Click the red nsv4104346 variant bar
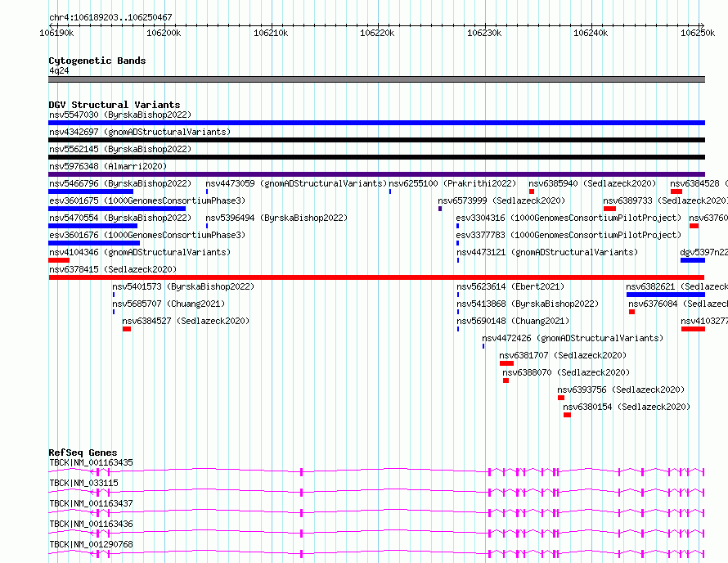Screen dimensions: 728x563 [59, 260]
